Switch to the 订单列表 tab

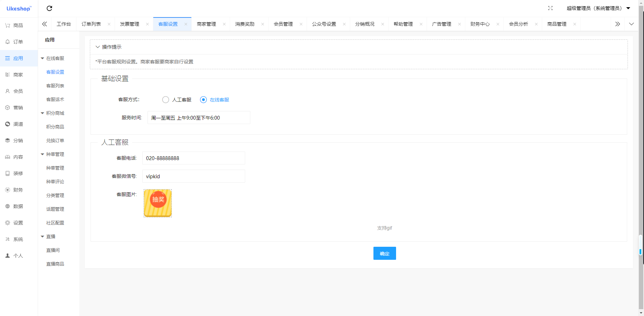[91, 24]
